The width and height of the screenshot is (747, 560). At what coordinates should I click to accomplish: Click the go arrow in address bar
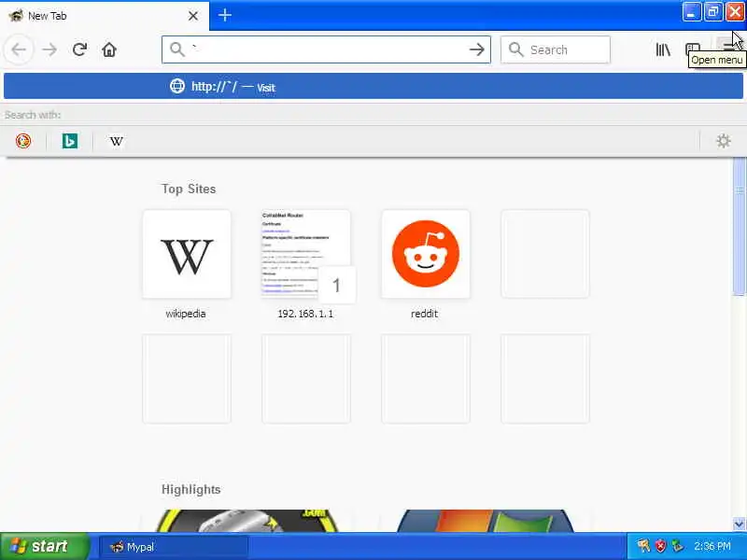(476, 49)
